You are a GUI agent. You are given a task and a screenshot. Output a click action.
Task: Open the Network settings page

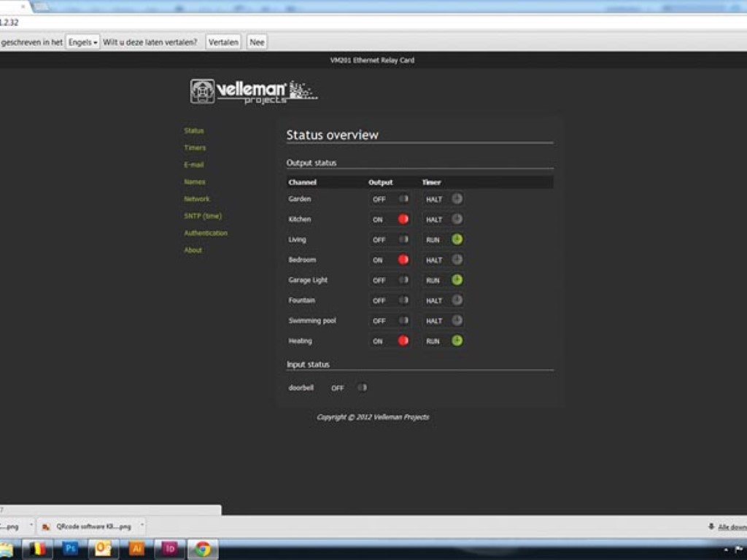click(196, 199)
